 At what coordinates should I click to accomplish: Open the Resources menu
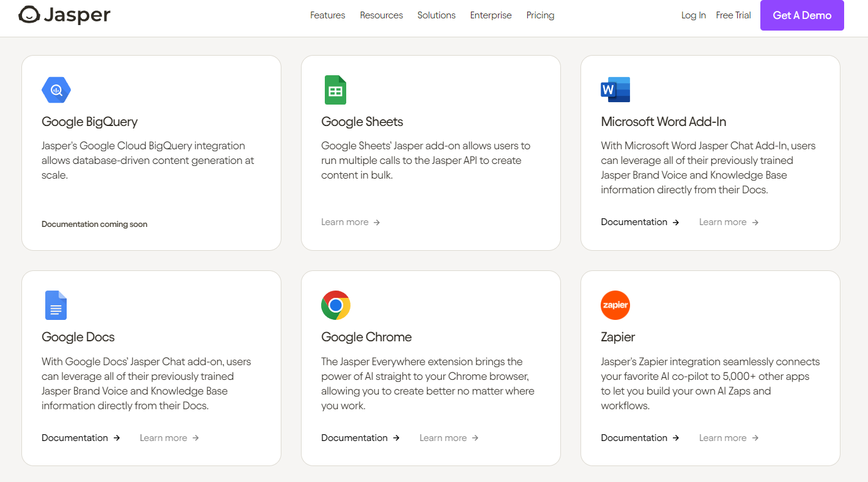381,15
